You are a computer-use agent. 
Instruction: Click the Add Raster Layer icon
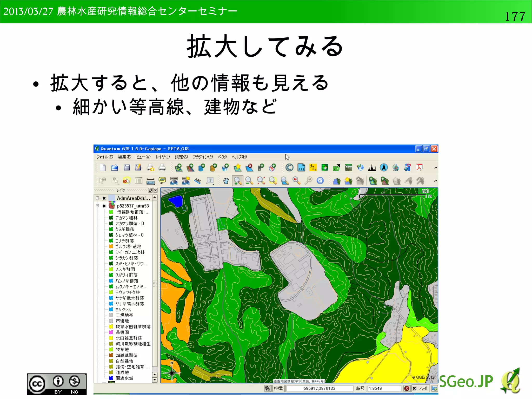click(190, 168)
